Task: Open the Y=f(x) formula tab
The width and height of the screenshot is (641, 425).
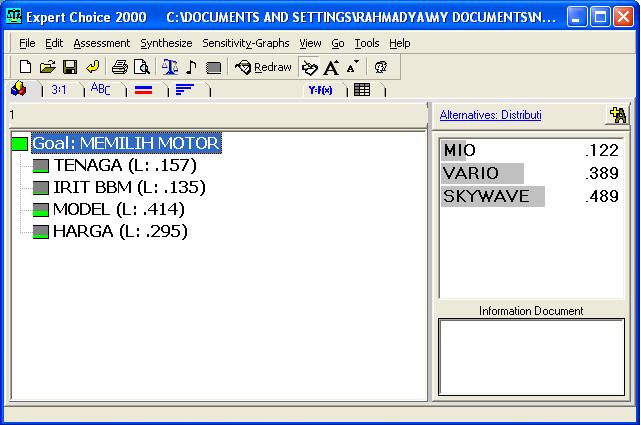Action: (321, 90)
